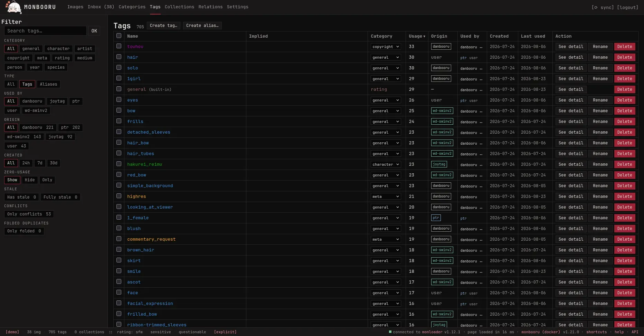Screen dimensions: 644x336
Task: Filter by the Fully stale 0 option
Action: 60,197
